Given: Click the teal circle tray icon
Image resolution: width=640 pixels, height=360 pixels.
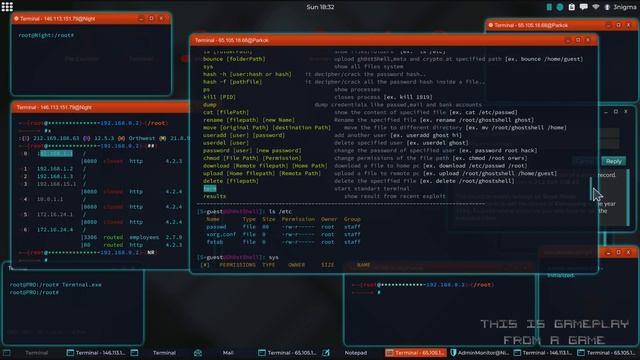Looking at the screenshot, I should point(560,7).
